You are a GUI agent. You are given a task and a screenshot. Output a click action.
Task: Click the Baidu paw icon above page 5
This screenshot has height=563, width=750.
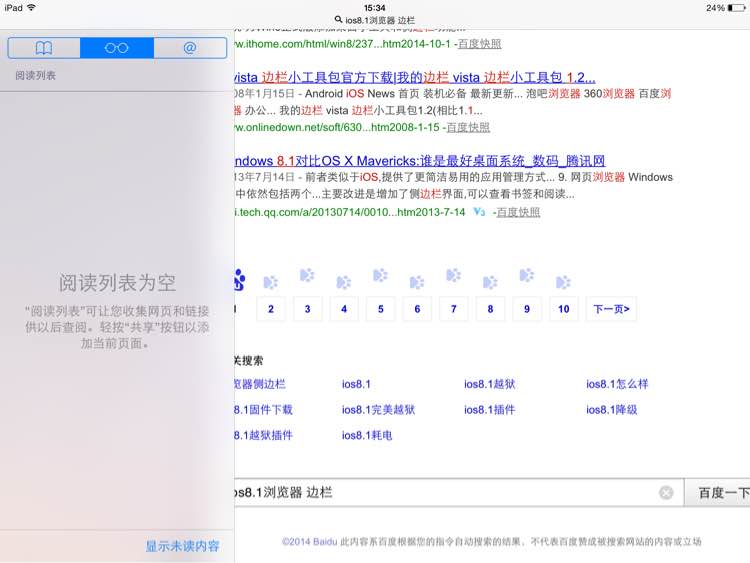(x=380, y=275)
